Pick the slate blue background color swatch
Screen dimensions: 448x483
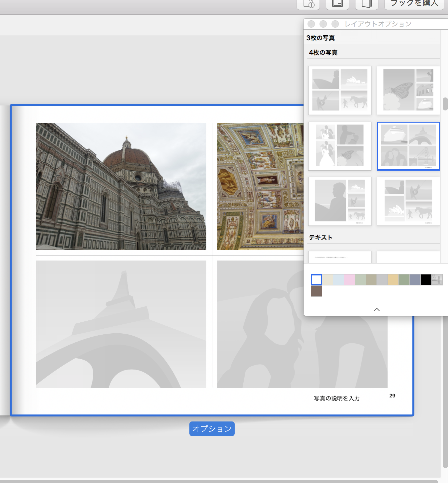point(415,280)
